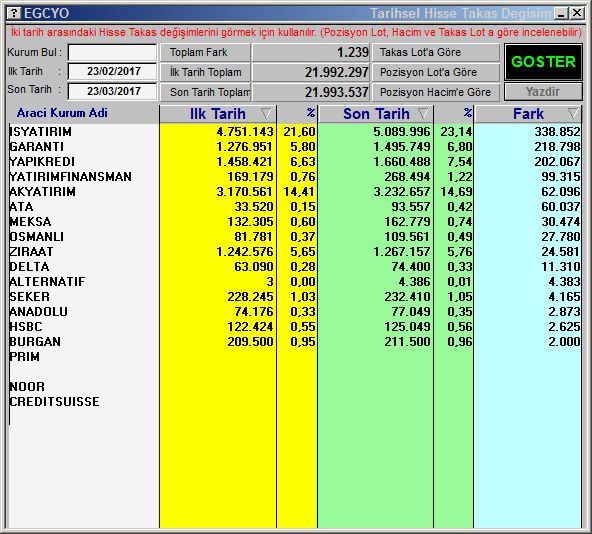Click BURGAN Fark value 2.000

[x=564, y=342]
